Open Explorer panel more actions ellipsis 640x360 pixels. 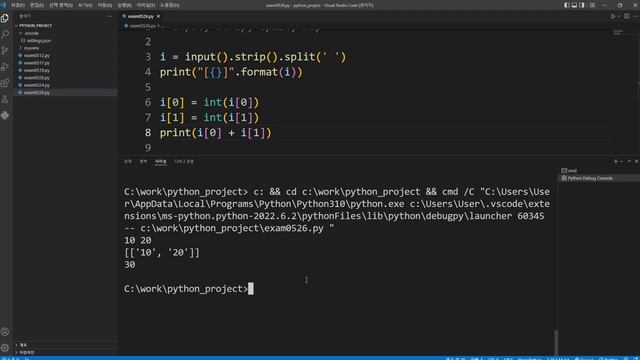[109, 16]
